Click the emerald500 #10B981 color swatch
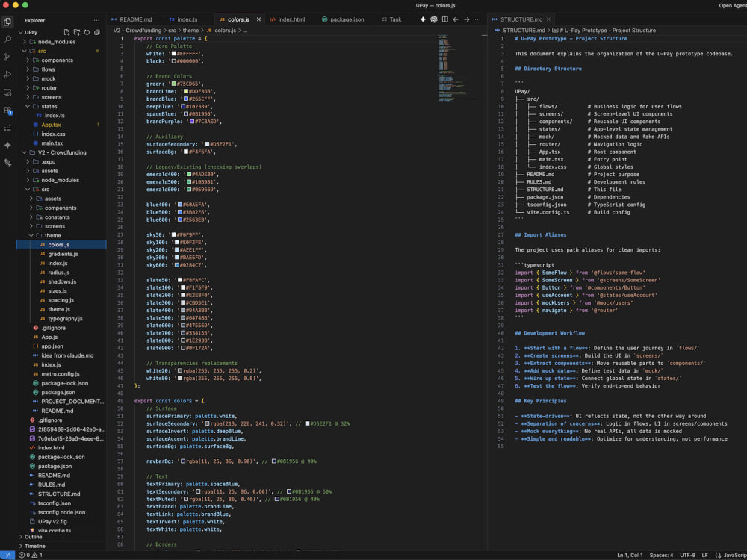The image size is (747, 560). pyautogui.click(x=189, y=182)
